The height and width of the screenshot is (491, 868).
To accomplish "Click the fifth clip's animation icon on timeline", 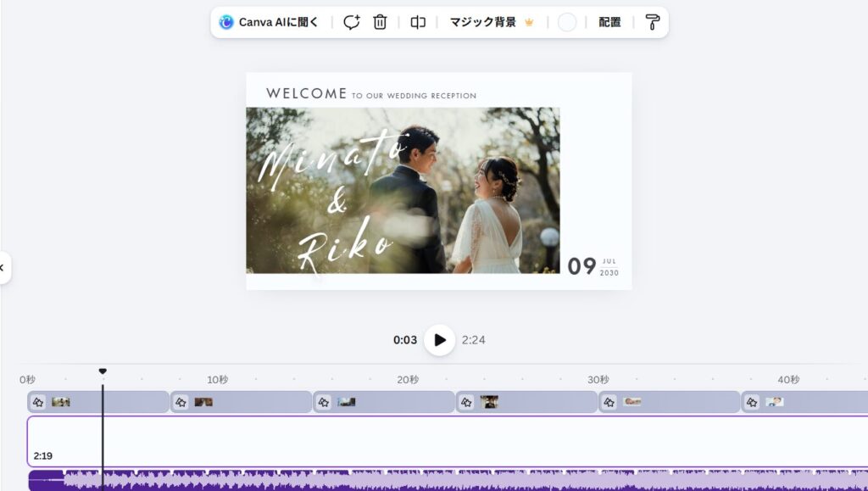I will 609,402.
